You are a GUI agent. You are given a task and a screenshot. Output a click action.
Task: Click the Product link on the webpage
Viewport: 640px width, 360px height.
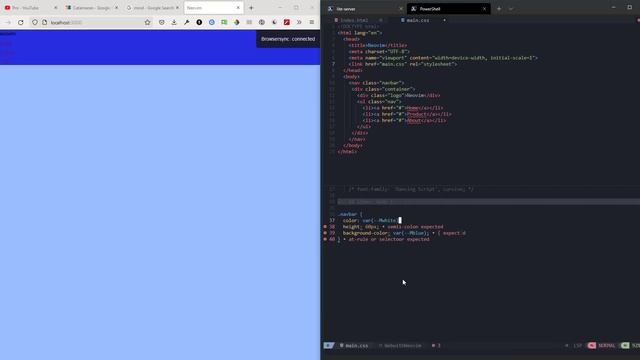coord(7,52)
